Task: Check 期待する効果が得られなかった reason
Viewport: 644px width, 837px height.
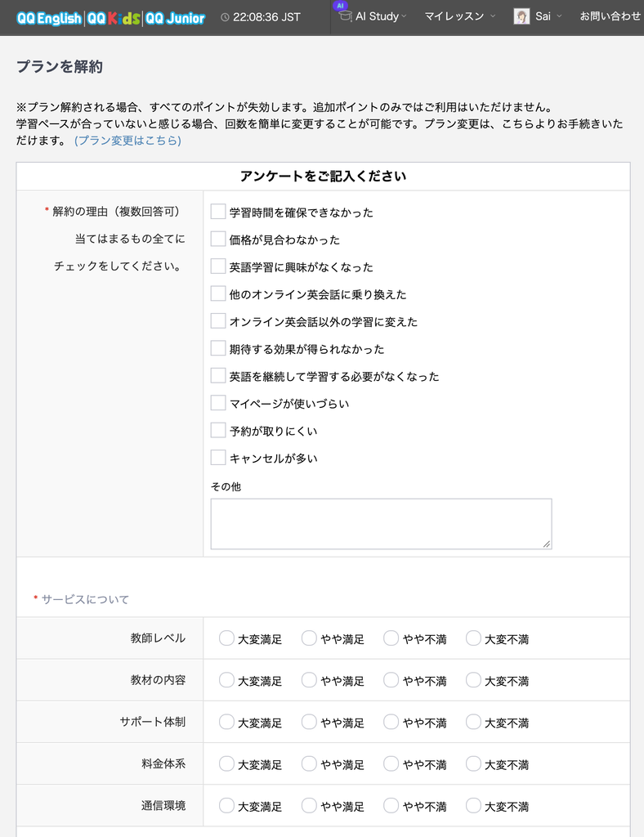Action: [x=218, y=348]
